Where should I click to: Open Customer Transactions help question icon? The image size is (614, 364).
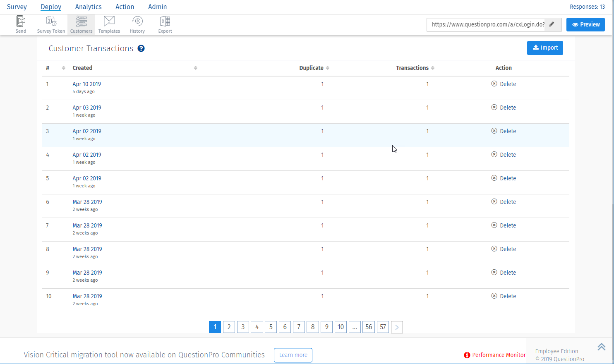[141, 48]
